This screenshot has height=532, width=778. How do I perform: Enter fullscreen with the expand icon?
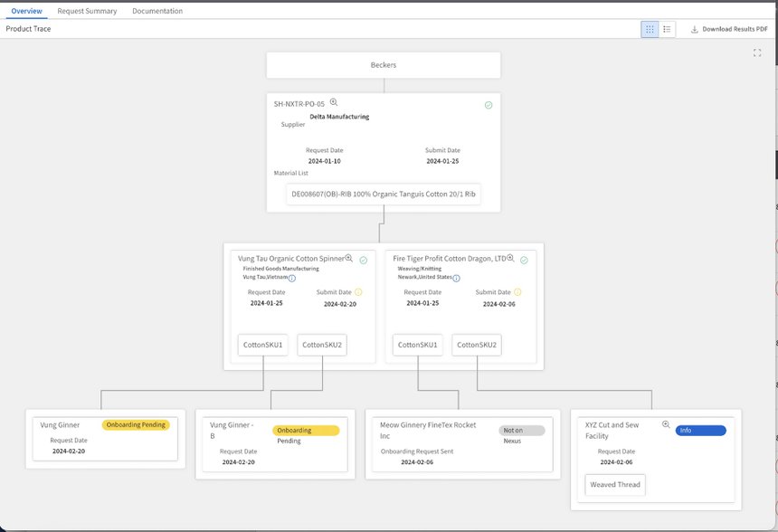click(756, 52)
